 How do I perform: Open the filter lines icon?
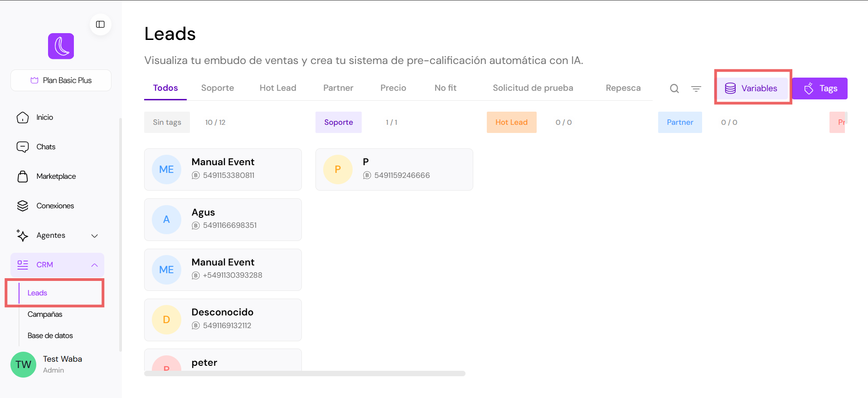pyautogui.click(x=696, y=88)
